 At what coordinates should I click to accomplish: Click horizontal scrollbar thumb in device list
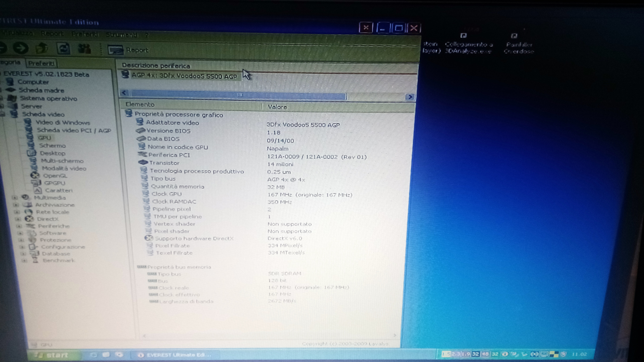pyautogui.click(x=239, y=95)
